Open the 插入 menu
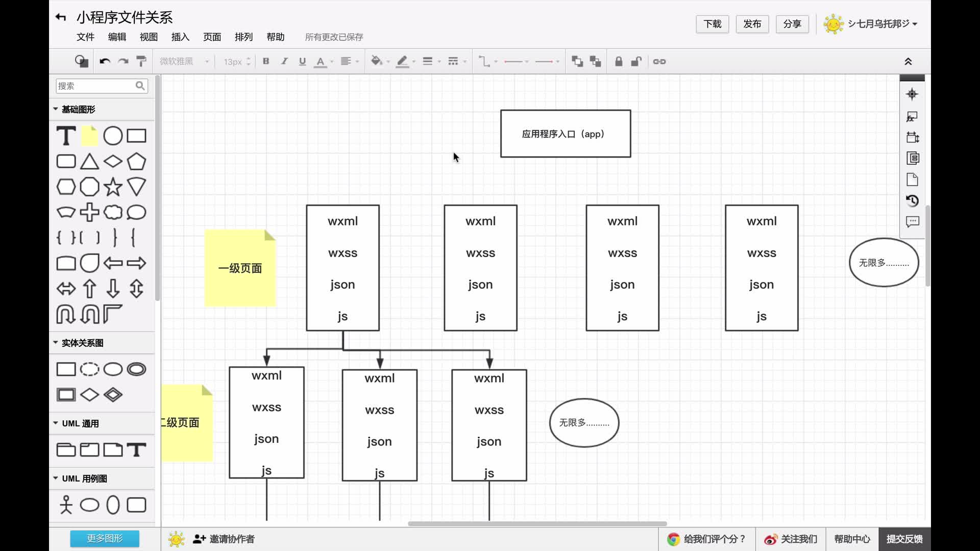980x551 pixels. [x=180, y=37]
